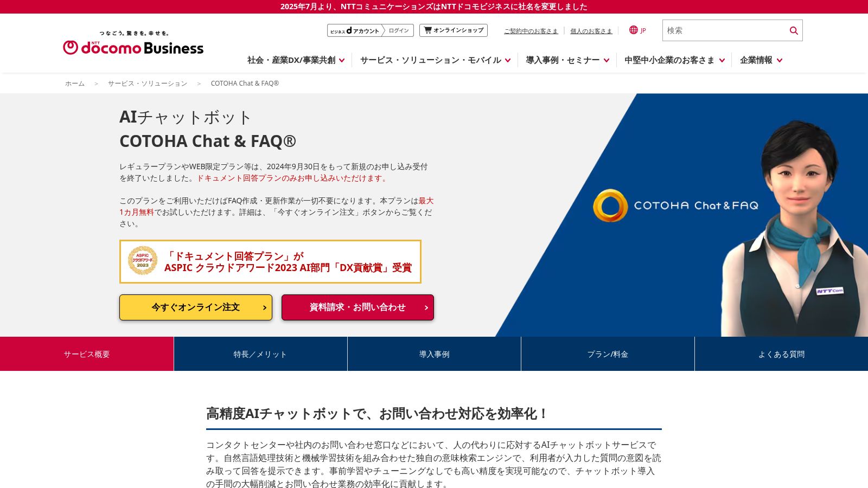Click the COTOHA Chat & FAQ® breadcrumb text
This screenshot has height=488, width=868.
(x=245, y=84)
